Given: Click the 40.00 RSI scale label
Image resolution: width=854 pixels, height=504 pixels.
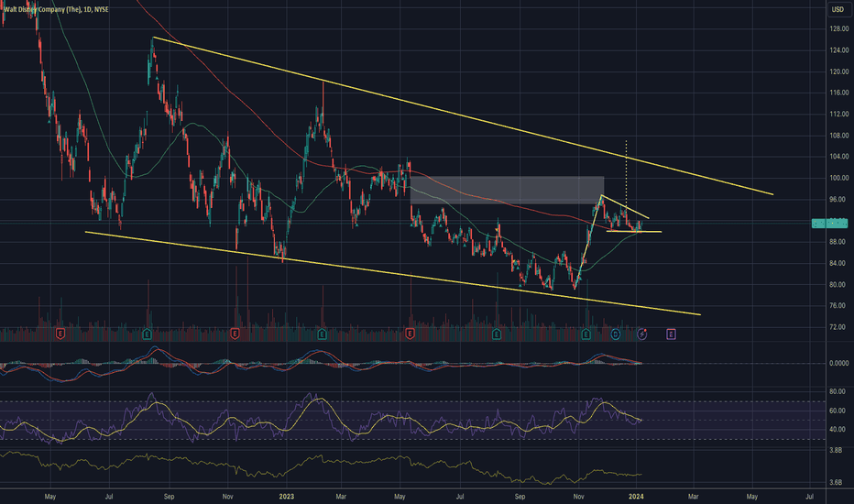Looking at the screenshot, I should tap(838, 430).
